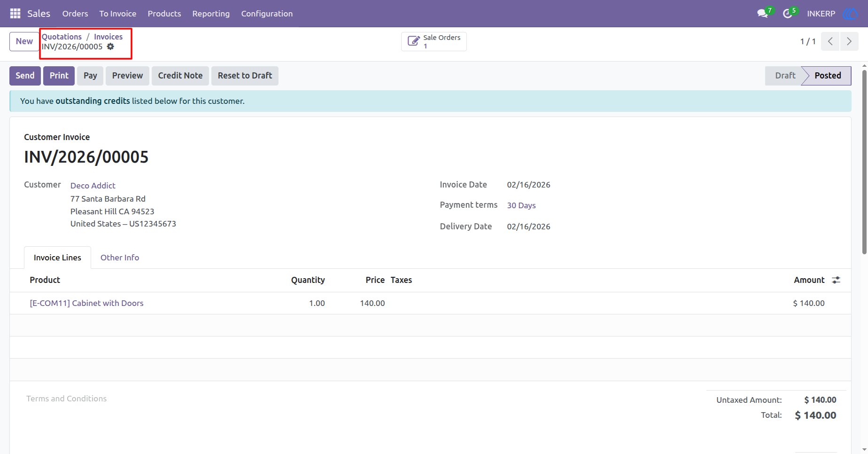This screenshot has width=868, height=454.
Task: Click the Pay button
Action: (x=90, y=76)
